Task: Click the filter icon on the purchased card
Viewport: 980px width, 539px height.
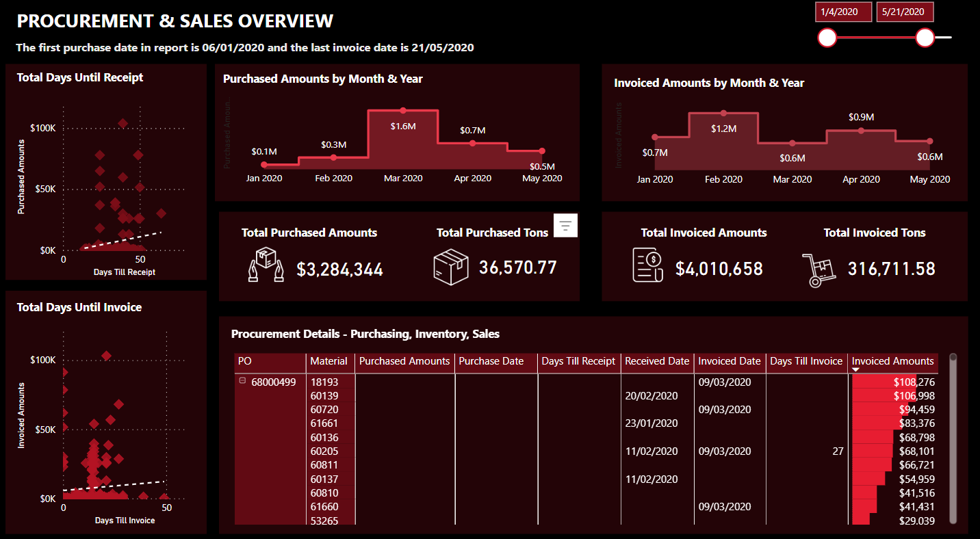Action: [x=566, y=225]
